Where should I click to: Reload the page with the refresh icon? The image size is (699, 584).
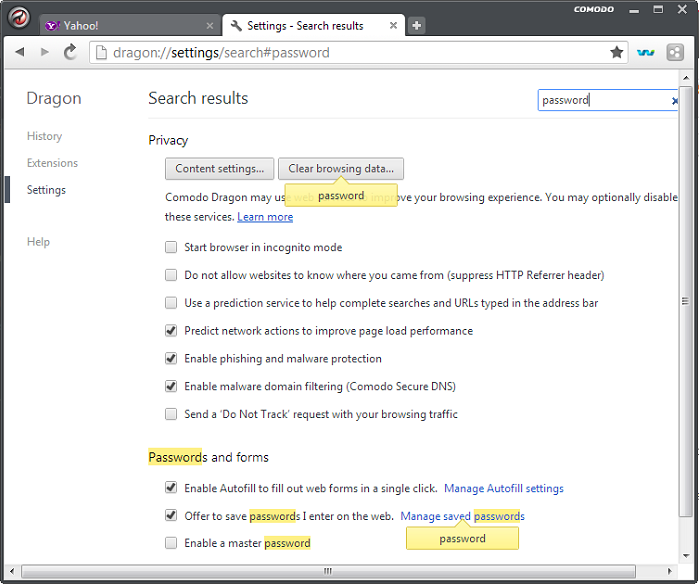[x=70, y=52]
